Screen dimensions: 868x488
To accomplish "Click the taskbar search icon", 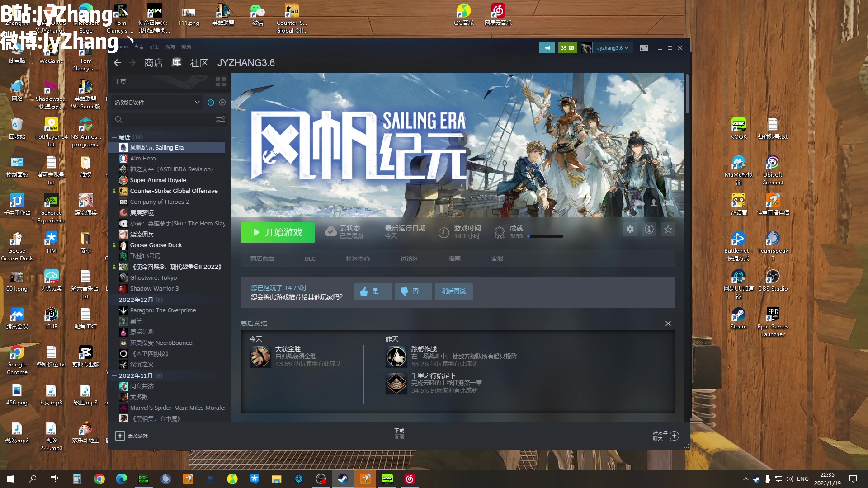I will pyautogui.click(x=33, y=479).
